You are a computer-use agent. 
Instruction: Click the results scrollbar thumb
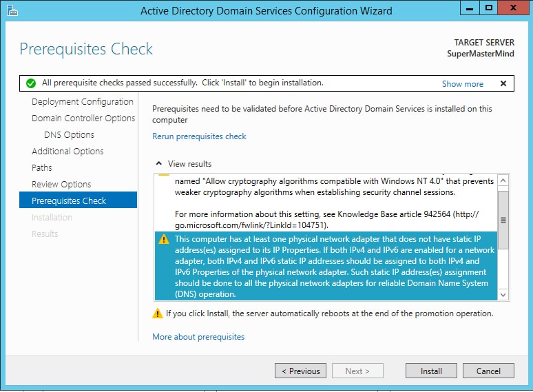point(503,219)
